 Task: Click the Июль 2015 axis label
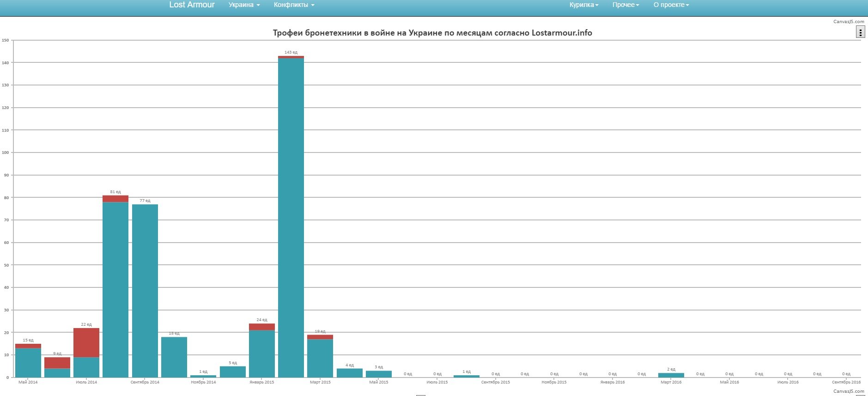click(437, 382)
